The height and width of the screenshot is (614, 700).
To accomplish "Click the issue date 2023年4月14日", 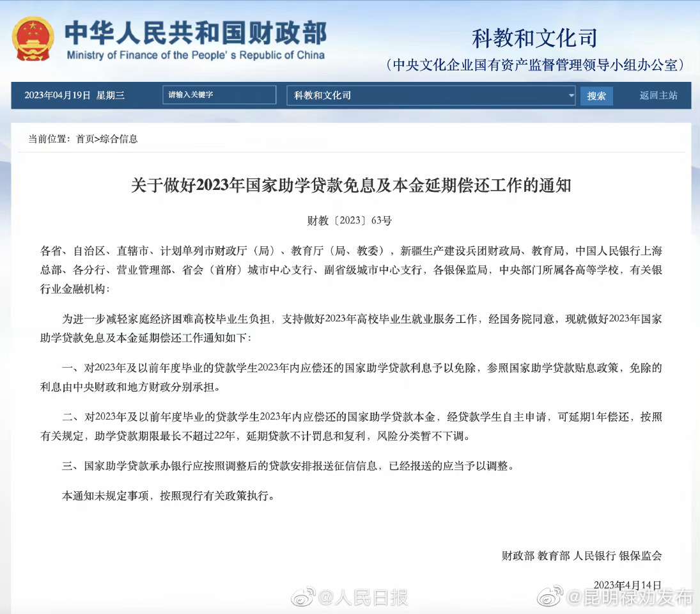I will [x=627, y=585].
